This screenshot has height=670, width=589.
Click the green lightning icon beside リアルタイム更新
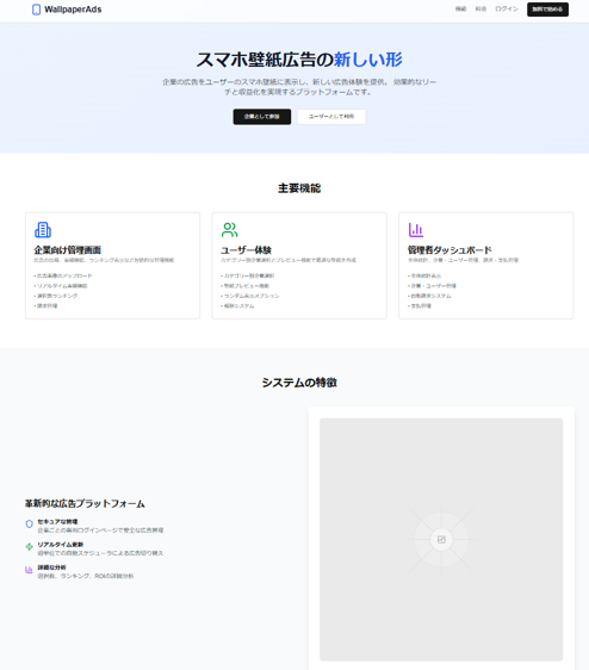pyautogui.click(x=29, y=547)
